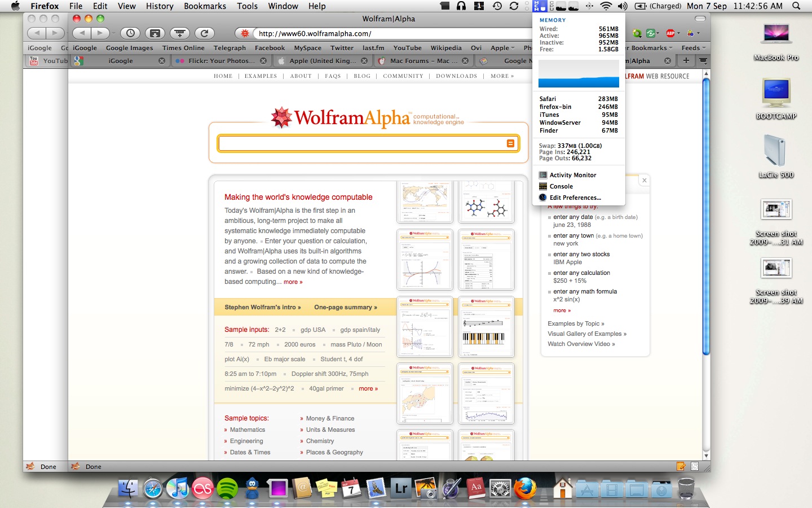Open Firefox from the Dock

point(525,489)
